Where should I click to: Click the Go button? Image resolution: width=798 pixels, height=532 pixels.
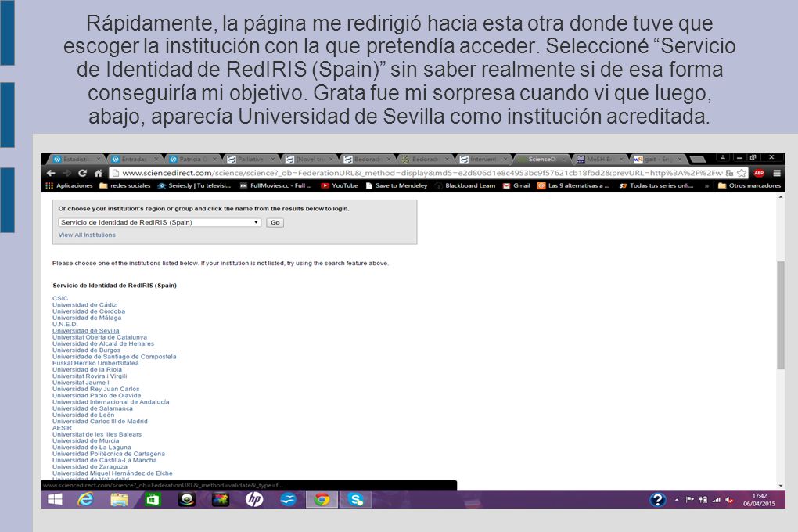[275, 222]
